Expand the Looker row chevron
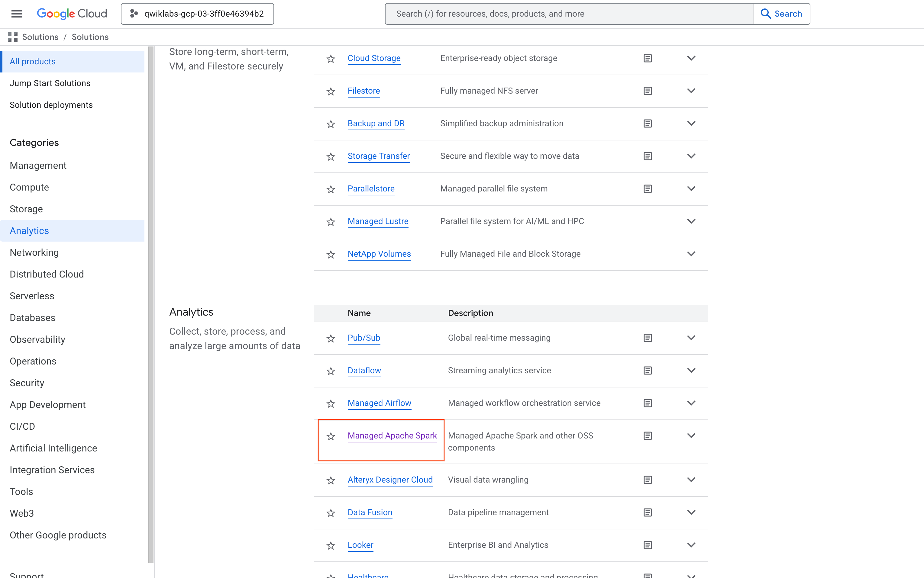 [x=691, y=545]
